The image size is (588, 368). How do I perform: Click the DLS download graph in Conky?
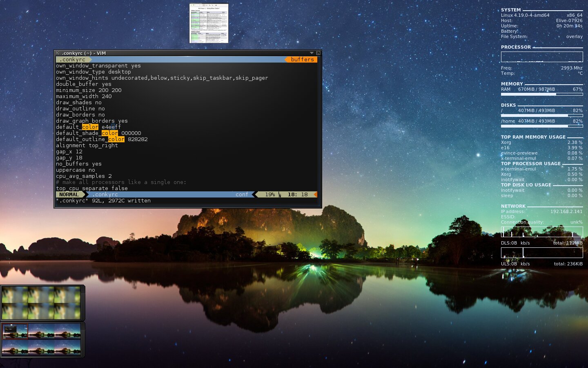pos(542,232)
